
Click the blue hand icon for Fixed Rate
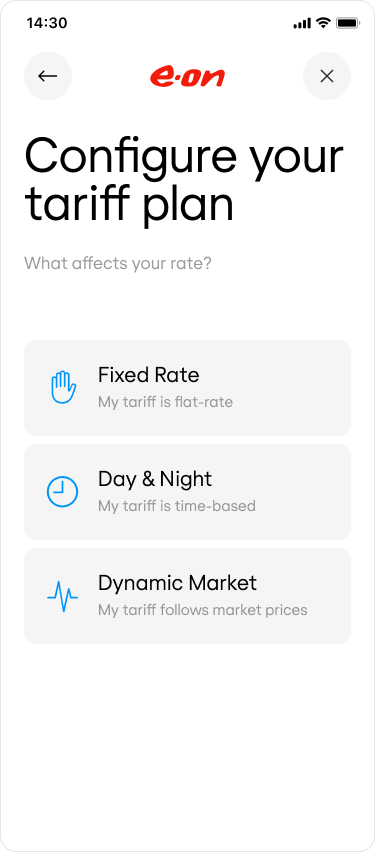tap(63, 387)
